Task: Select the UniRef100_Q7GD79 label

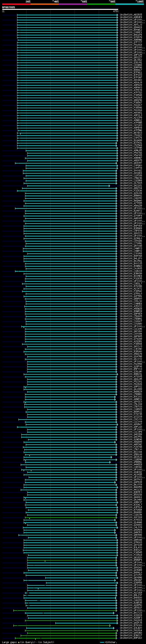Action: click(131, 37)
